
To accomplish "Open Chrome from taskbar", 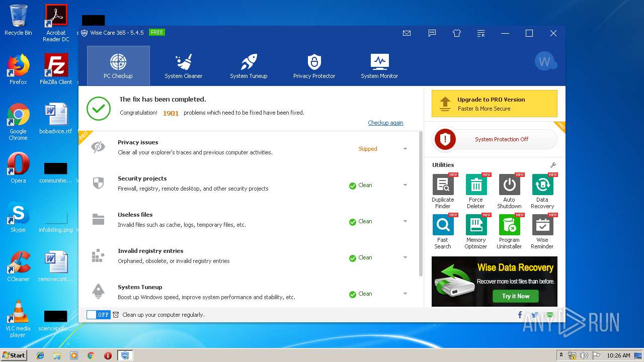I will point(91,355).
